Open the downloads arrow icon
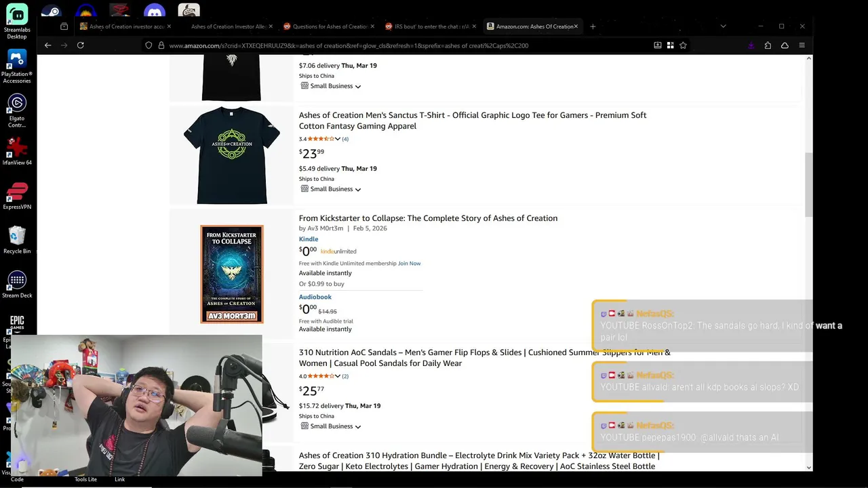The height and width of the screenshot is (488, 868). [751, 45]
